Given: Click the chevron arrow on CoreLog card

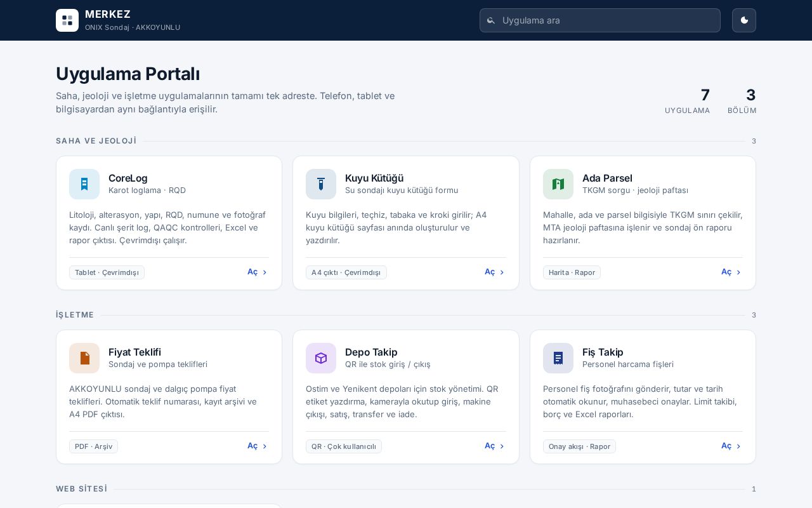Looking at the screenshot, I should 265,272.
